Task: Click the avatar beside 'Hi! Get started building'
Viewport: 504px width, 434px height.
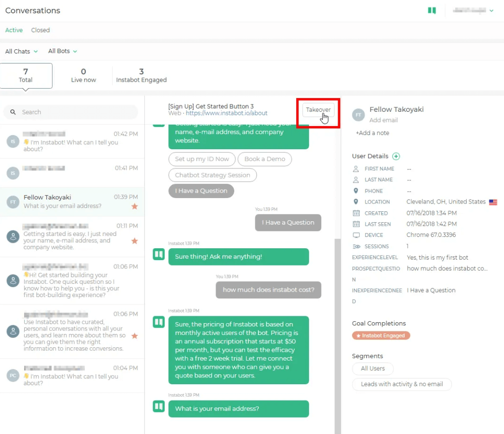Action: (x=13, y=280)
